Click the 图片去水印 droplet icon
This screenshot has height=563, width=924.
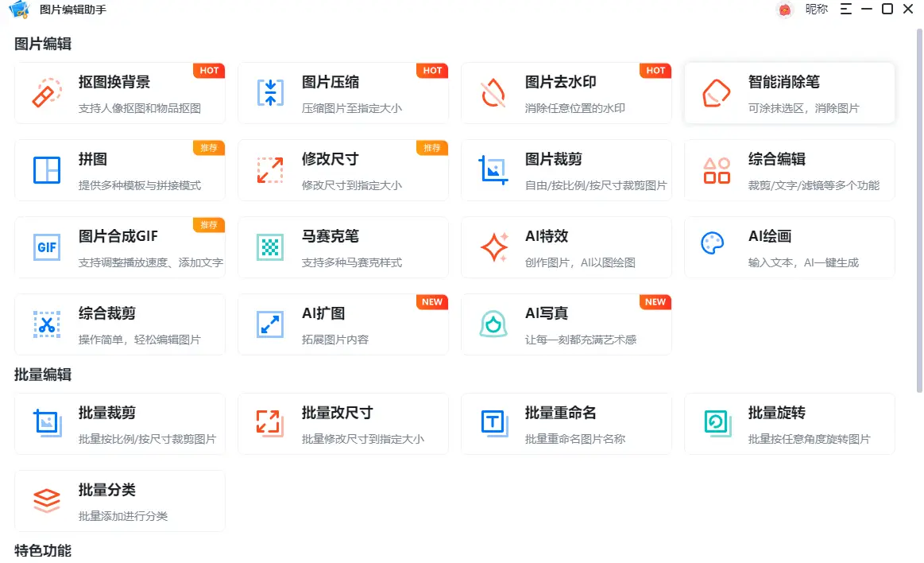point(493,92)
